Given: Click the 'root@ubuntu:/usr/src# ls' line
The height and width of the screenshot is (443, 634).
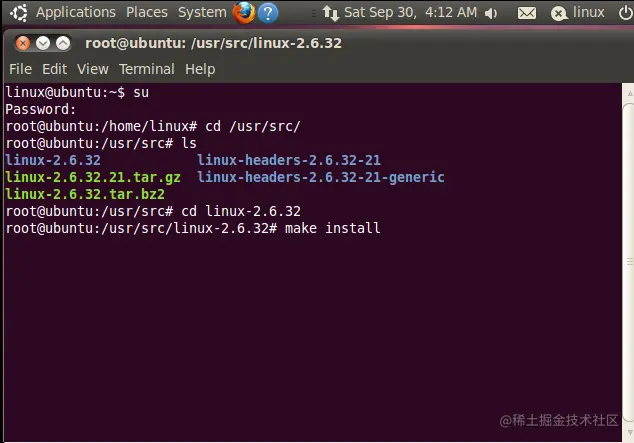Looking at the screenshot, I should coord(101,143).
